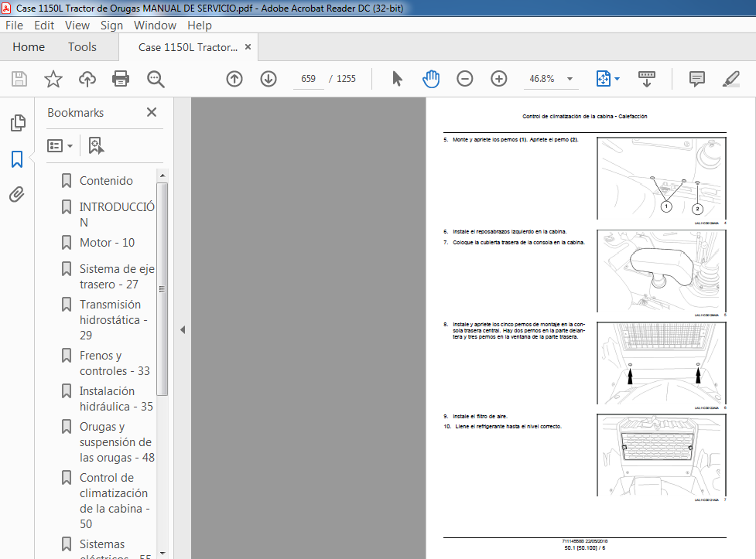Image resolution: width=756 pixels, height=559 pixels.
Task: Print the document with the printer icon
Action: point(121,79)
